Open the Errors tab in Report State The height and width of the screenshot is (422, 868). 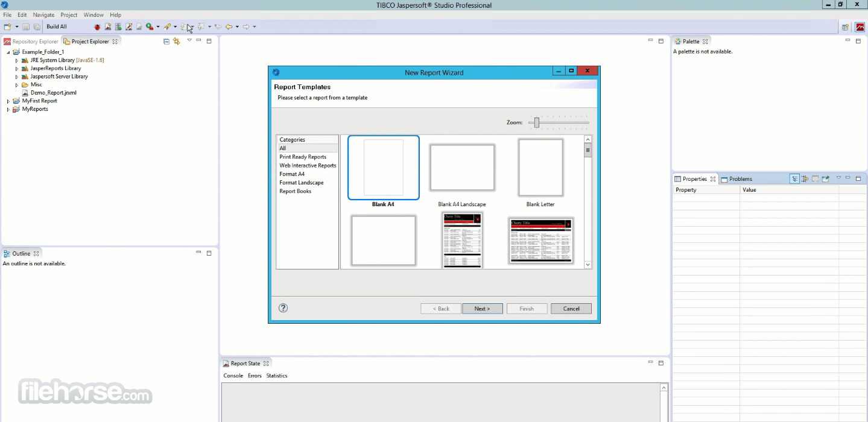pyautogui.click(x=255, y=376)
